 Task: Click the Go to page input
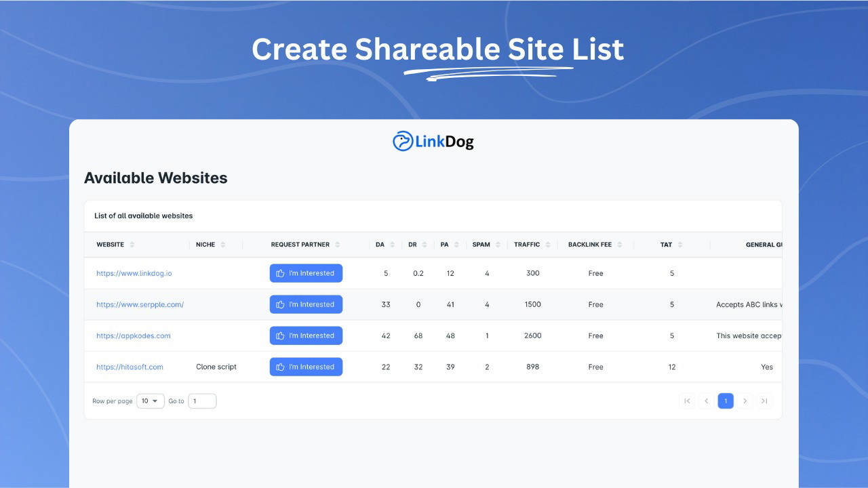click(202, 401)
